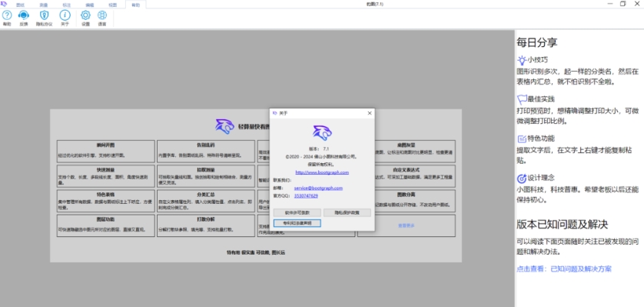Click the 最佳实践 flag icon
This screenshot has width=644, height=307.
[522, 99]
